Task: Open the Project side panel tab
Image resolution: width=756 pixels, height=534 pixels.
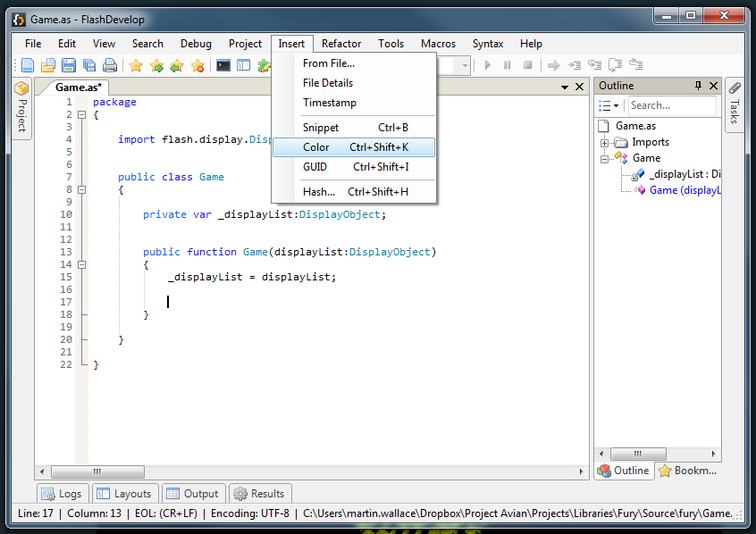Action: click(x=21, y=107)
